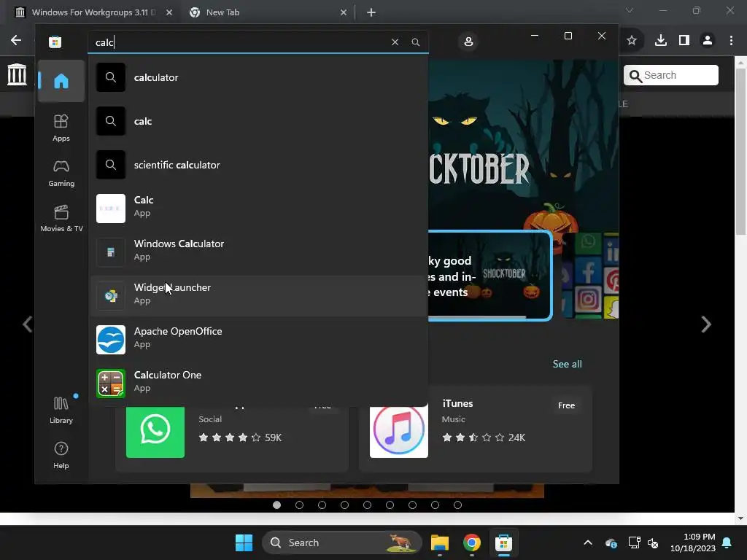The image size is (747, 560).
Task: Select the last carousel dot
Action: (457, 505)
